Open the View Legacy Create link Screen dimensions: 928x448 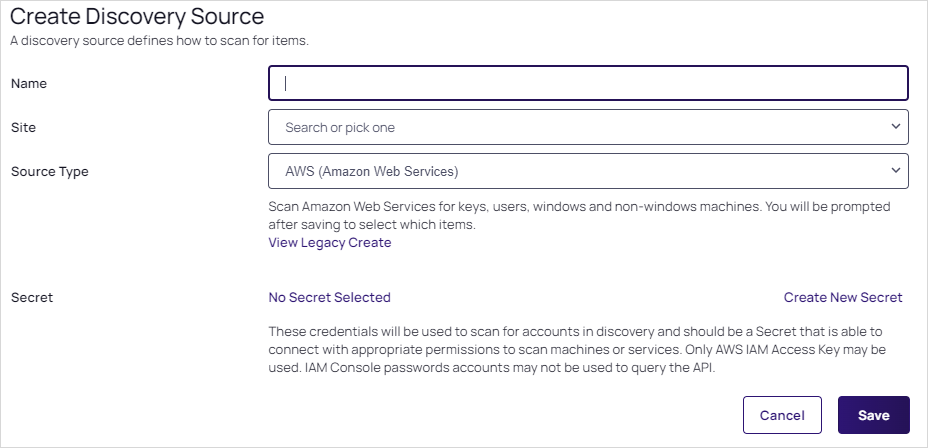[x=330, y=243]
